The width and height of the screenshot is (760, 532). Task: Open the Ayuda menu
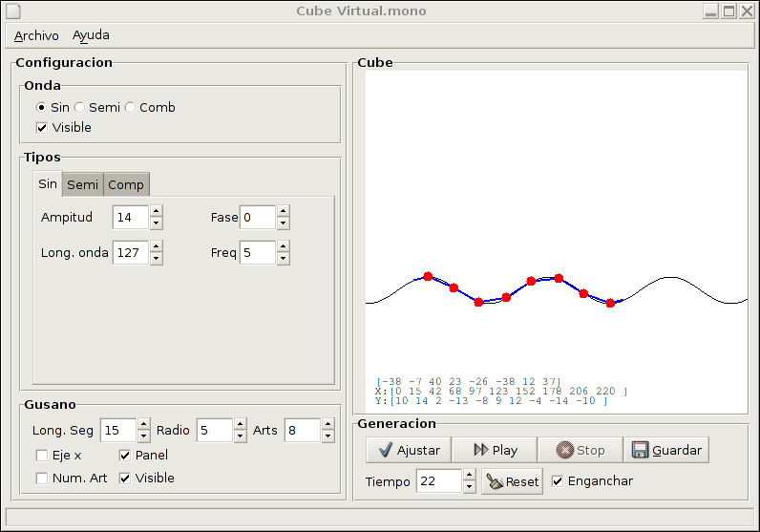pyautogui.click(x=91, y=35)
